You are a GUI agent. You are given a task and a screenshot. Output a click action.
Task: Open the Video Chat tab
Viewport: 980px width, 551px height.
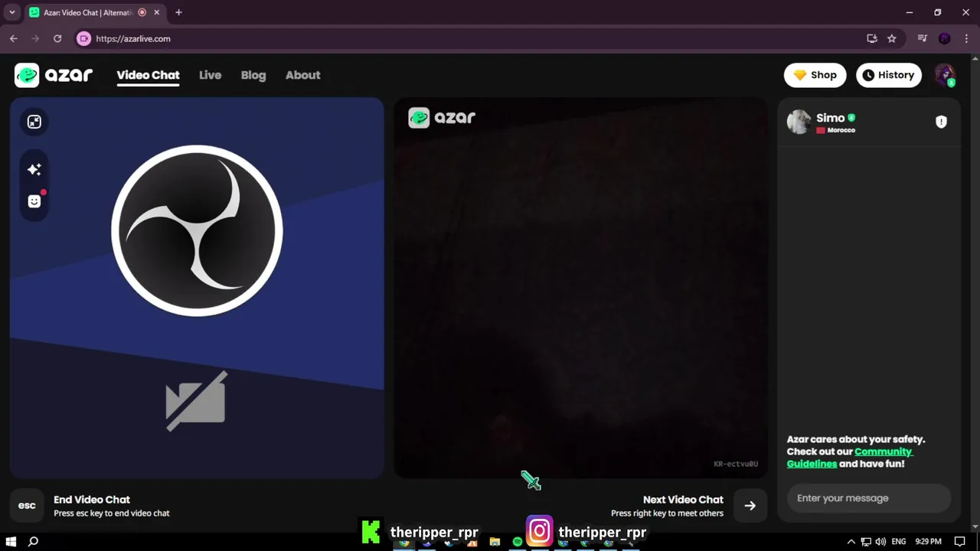[x=148, y=75]
